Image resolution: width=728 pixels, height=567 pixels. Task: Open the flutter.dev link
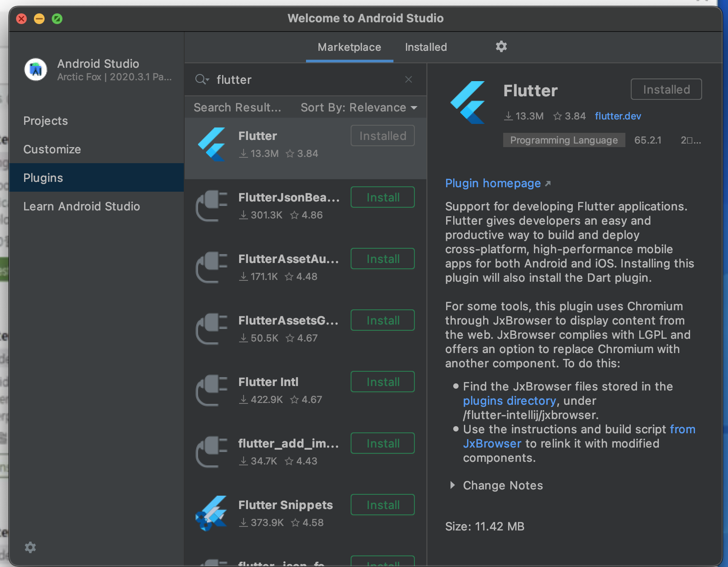[618, 116]
